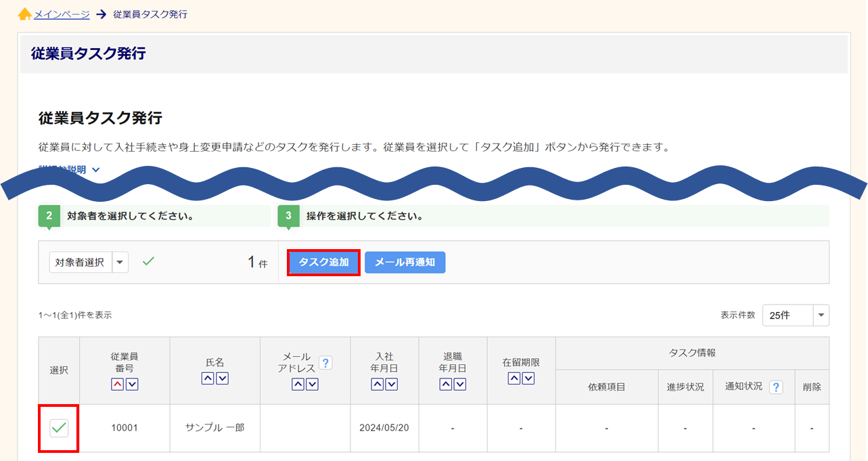The image size is (868, 461).
Task: Expand the 詳細な説明 section
Action: pos(70,170)
